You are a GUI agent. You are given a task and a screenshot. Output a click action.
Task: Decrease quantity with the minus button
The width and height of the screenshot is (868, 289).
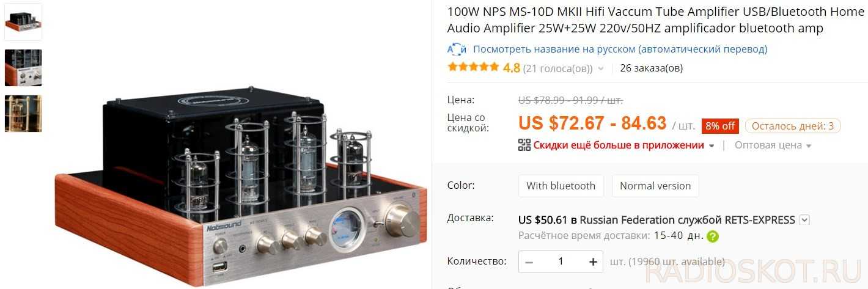click(x=529, y=262)
